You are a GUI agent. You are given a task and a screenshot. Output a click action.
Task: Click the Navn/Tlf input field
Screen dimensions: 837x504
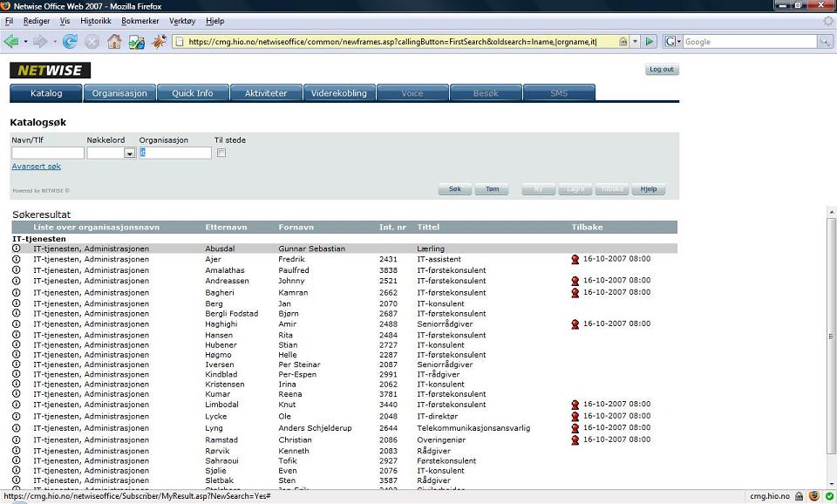pos(48,153)
